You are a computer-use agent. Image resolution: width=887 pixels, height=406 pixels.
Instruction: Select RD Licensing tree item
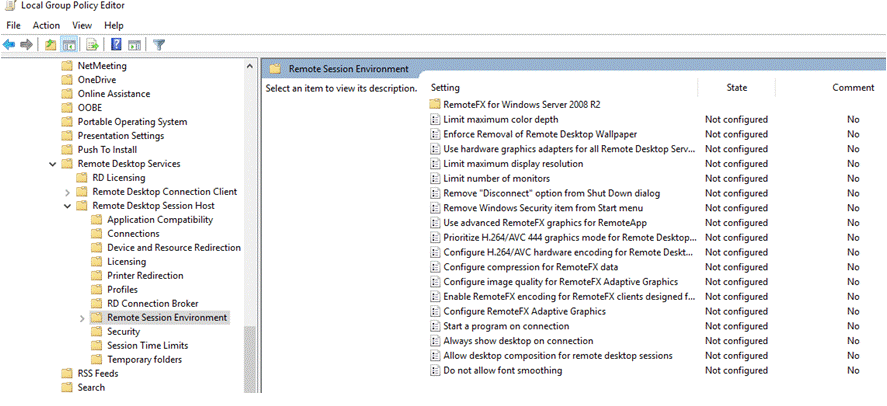point(118,178)
